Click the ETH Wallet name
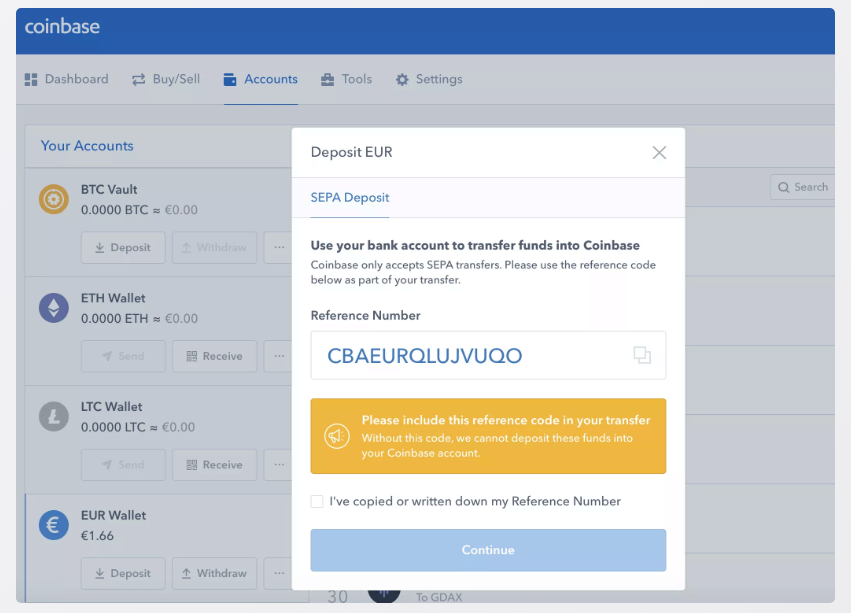851x613 pixels. pos(113,298)
